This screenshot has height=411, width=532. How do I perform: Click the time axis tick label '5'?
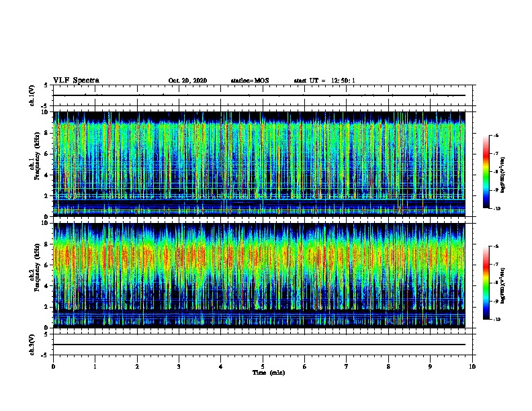pos(263,367)
